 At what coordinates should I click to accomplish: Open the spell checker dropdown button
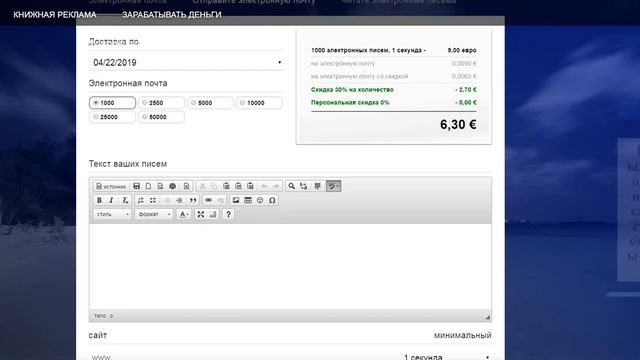point(333,186)
